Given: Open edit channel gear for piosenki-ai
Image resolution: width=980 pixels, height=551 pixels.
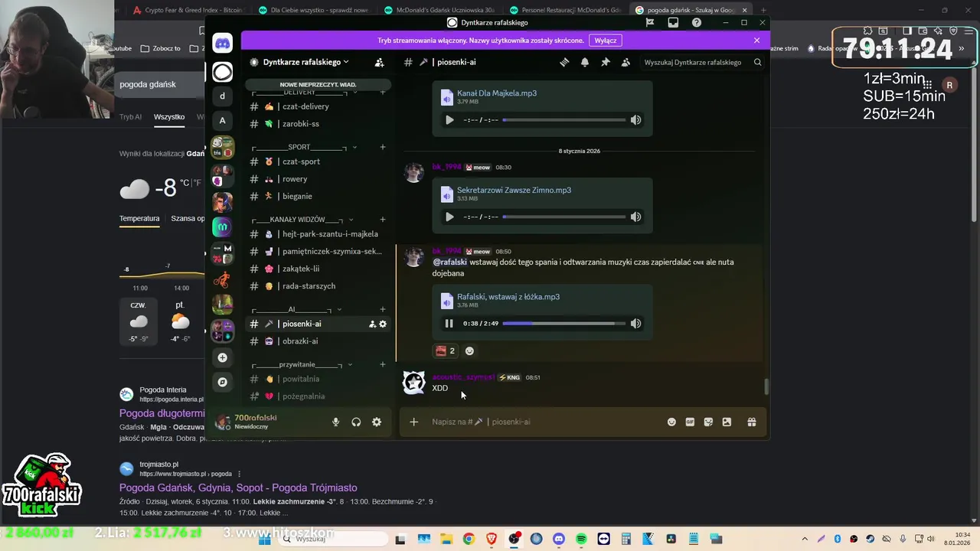Looking at the screenshot, I should (x=383, y=324).
